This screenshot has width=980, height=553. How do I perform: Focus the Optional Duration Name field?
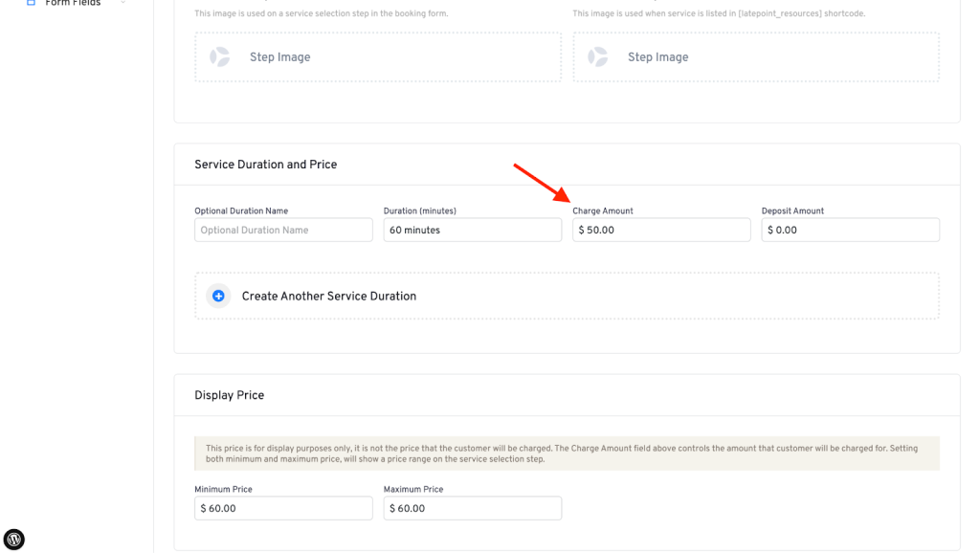point(283,231)
